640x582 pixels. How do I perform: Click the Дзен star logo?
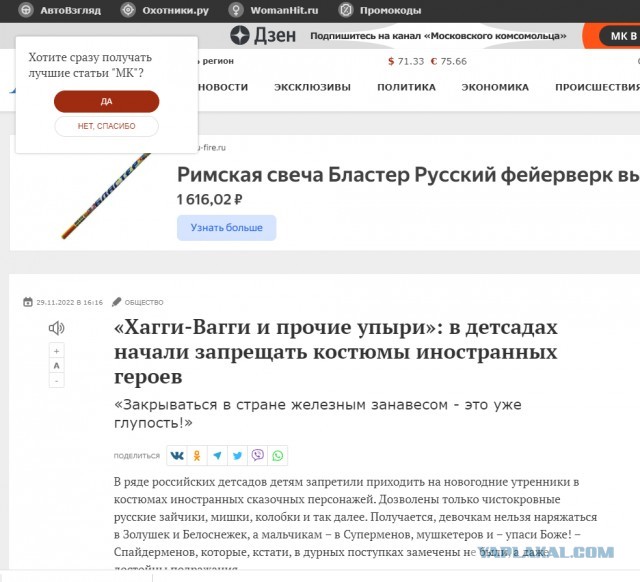pos(240,35)
